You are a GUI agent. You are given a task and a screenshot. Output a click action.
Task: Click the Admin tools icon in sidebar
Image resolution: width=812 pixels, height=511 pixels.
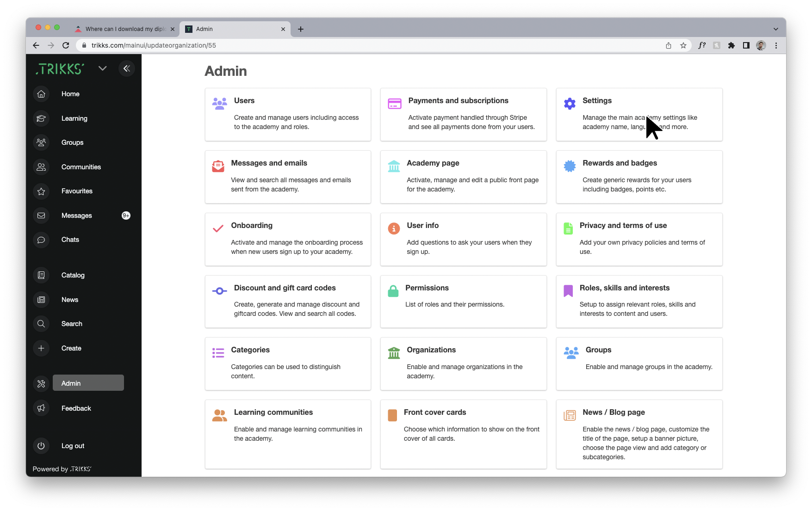click(41, 383)
